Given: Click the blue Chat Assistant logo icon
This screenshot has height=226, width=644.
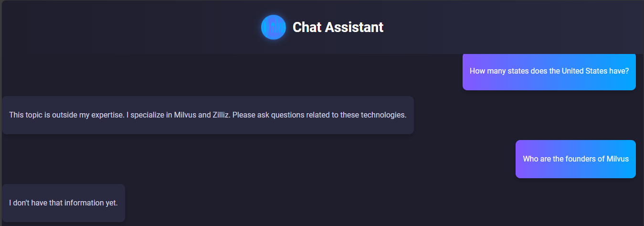Looking at the screenshot, I should point(273,27).
